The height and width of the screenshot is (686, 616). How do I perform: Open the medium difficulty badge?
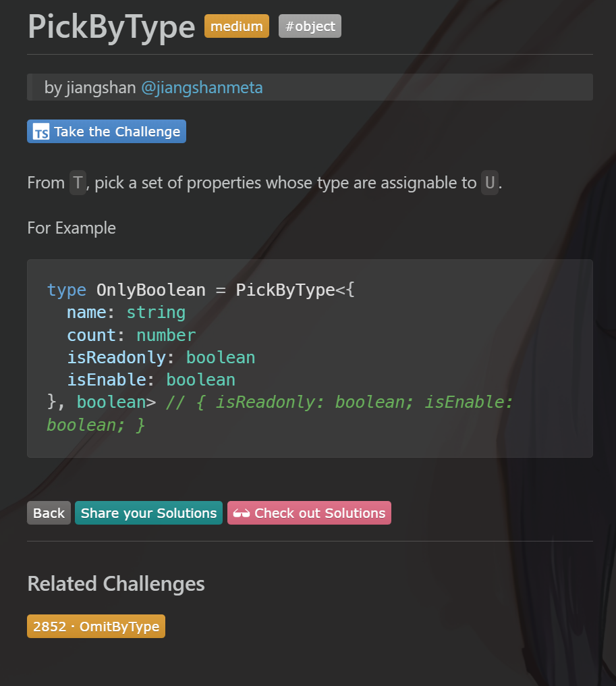[237, 26]
